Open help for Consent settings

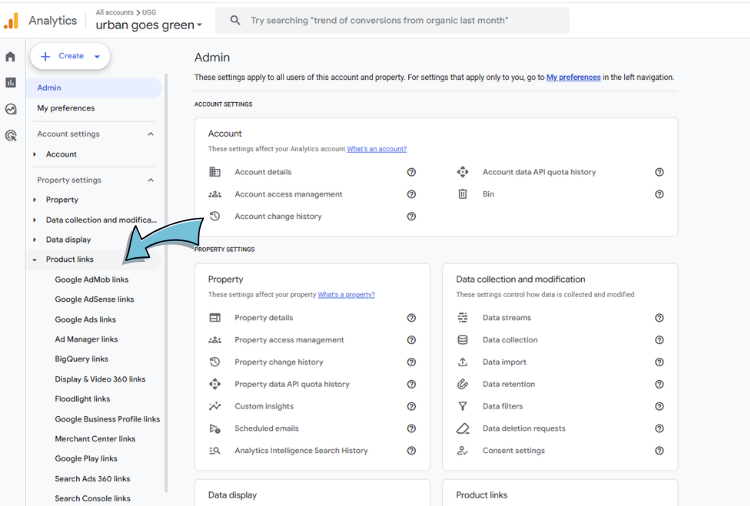click(x=659, y=451)
